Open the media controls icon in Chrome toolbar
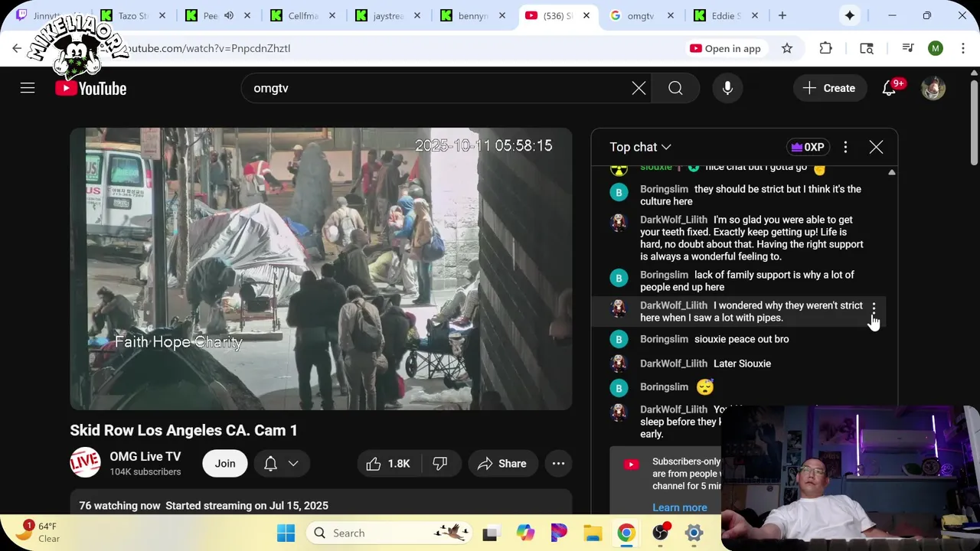The image size is (980, 551). click(908, 48)
